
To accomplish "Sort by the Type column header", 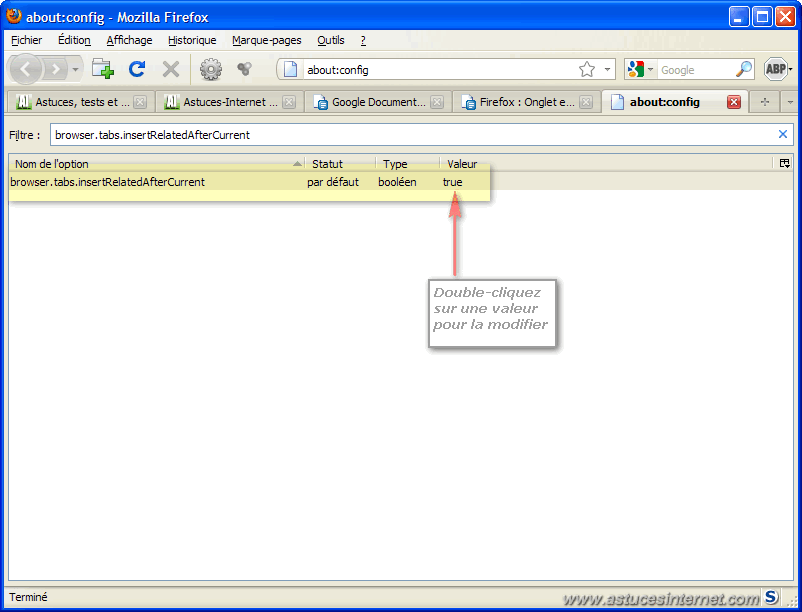I will pyautogui.click(x=408, y=164).
